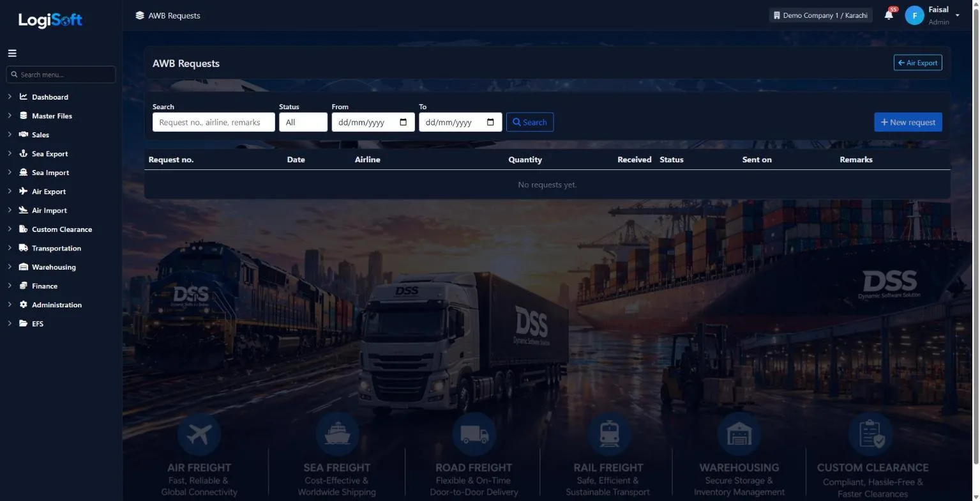
Task: Open the To date calendar picker
Action: [x=490, y=122]
